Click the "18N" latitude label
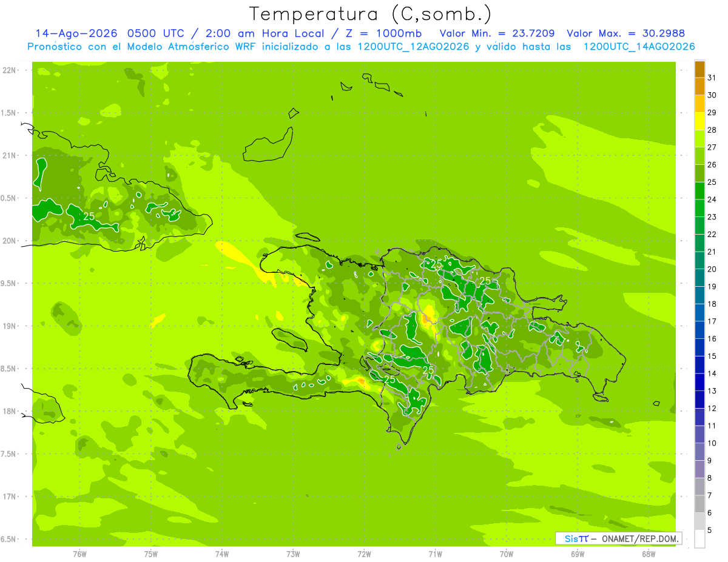This screenshot has width=728, height=562. pyautogui.click(x=9, y=411)
